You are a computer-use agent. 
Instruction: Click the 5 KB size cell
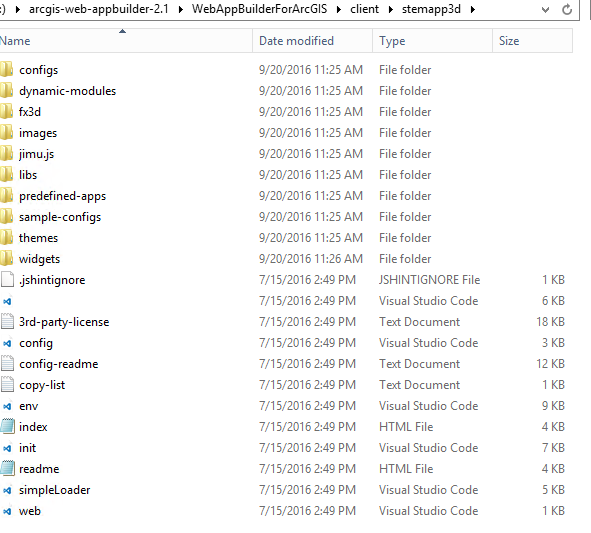click(x=553, y=490)
